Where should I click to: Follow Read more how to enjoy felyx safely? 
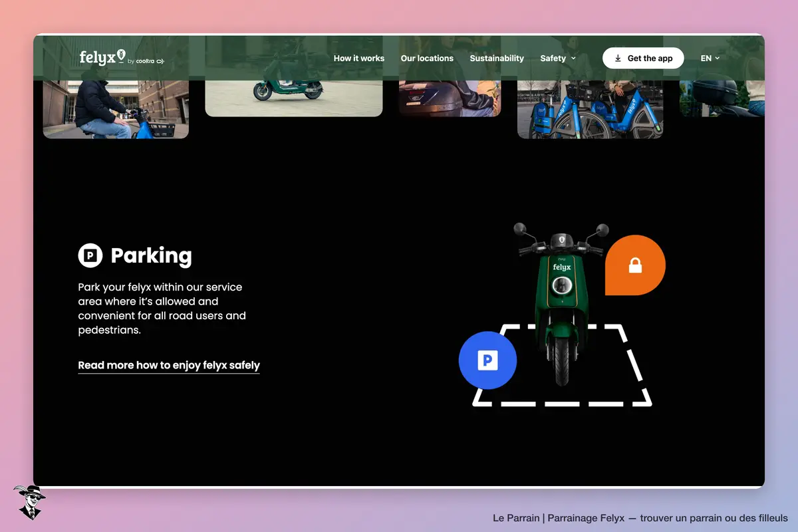(169, 365)
